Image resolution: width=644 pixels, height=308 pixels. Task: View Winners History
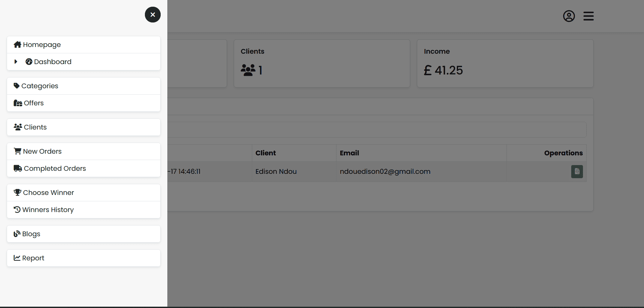pos(48,210)
